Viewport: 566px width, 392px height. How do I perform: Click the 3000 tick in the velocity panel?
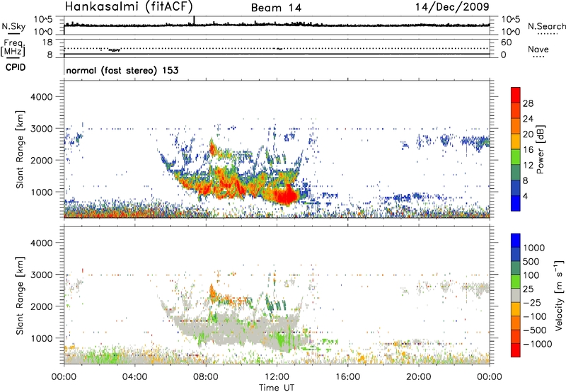point(41,275)
